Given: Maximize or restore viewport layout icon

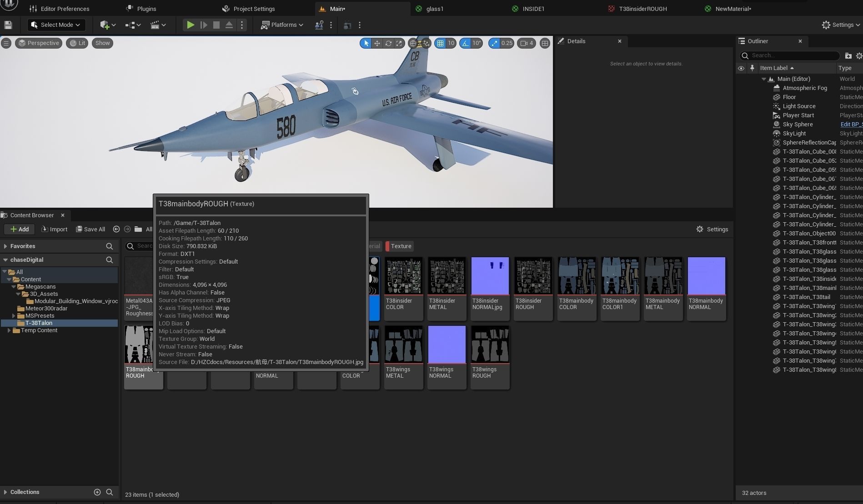Looking at the screenshot, I should 545,43.
